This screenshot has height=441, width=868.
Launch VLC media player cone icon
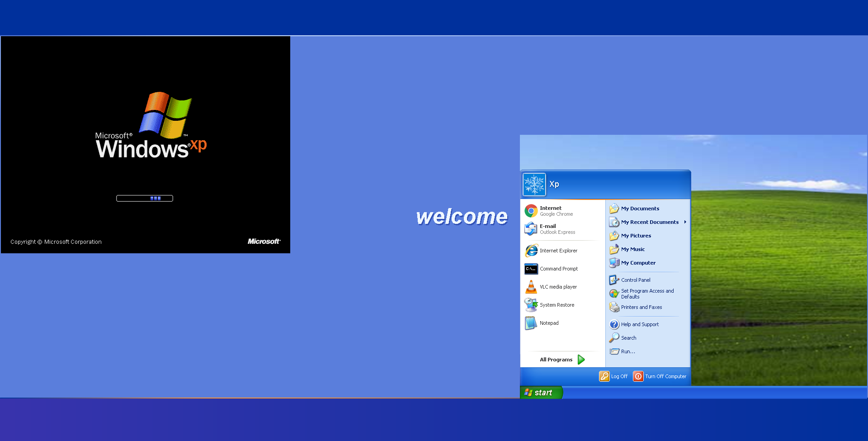(531, 287)
